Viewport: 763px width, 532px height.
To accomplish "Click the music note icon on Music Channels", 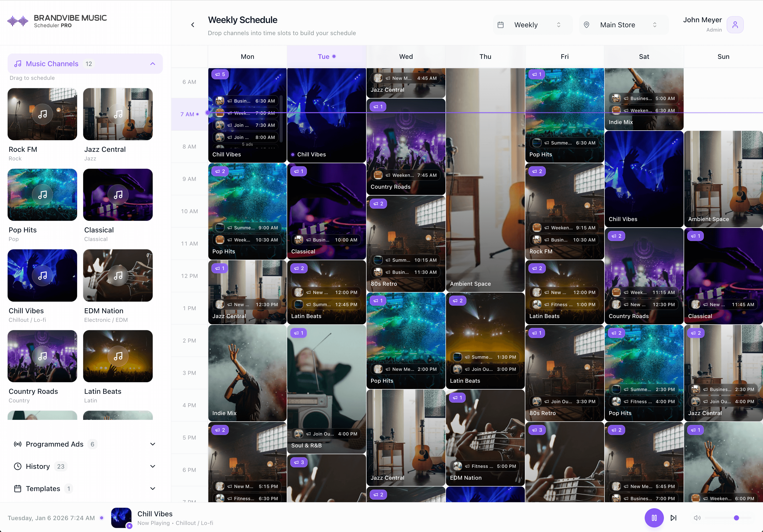I will [x=18, y=63].
